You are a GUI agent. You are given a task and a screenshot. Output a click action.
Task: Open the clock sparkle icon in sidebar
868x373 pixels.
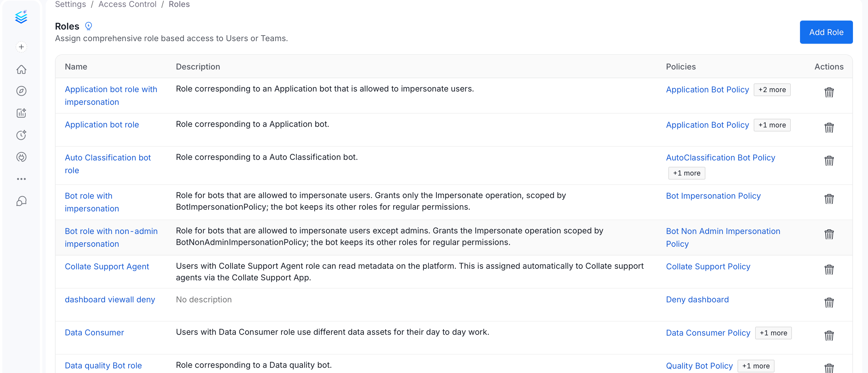pos(21,135)
